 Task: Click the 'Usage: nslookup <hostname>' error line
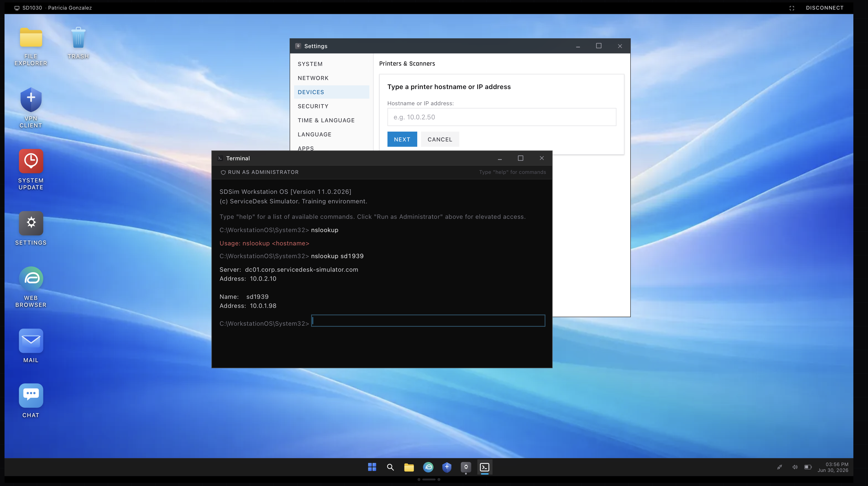264,243
